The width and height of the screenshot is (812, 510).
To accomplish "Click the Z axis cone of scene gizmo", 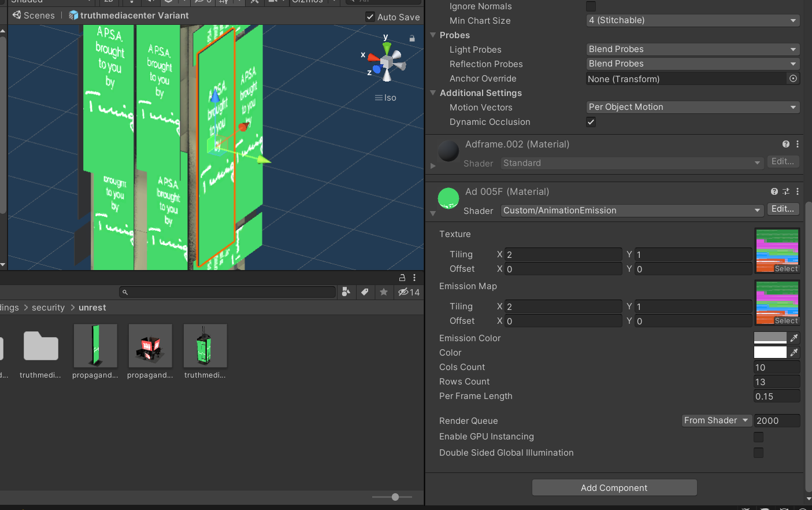I will point(377,69).
